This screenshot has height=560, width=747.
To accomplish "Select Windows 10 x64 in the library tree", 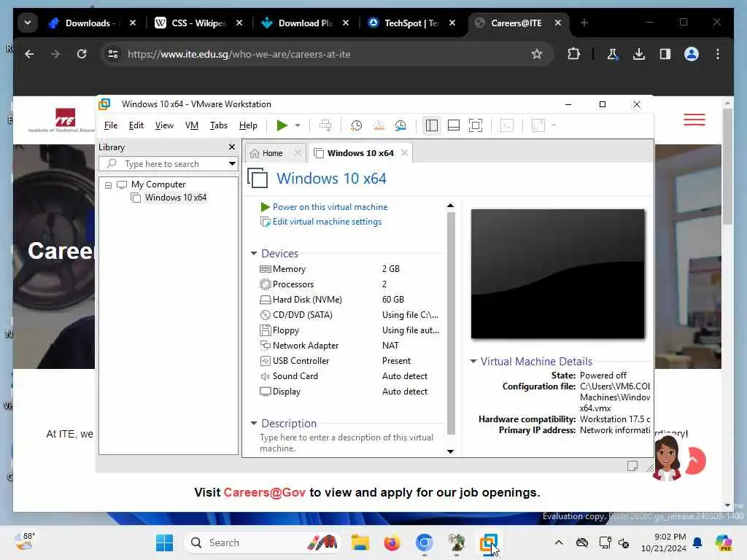I will [x=175, y=198].
